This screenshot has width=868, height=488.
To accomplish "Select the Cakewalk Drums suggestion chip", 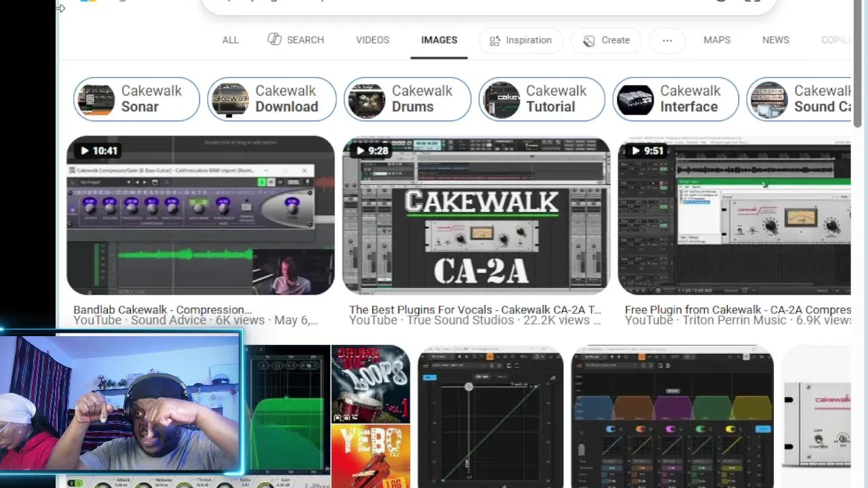I will pyautogui.click(x=407, y=99).
